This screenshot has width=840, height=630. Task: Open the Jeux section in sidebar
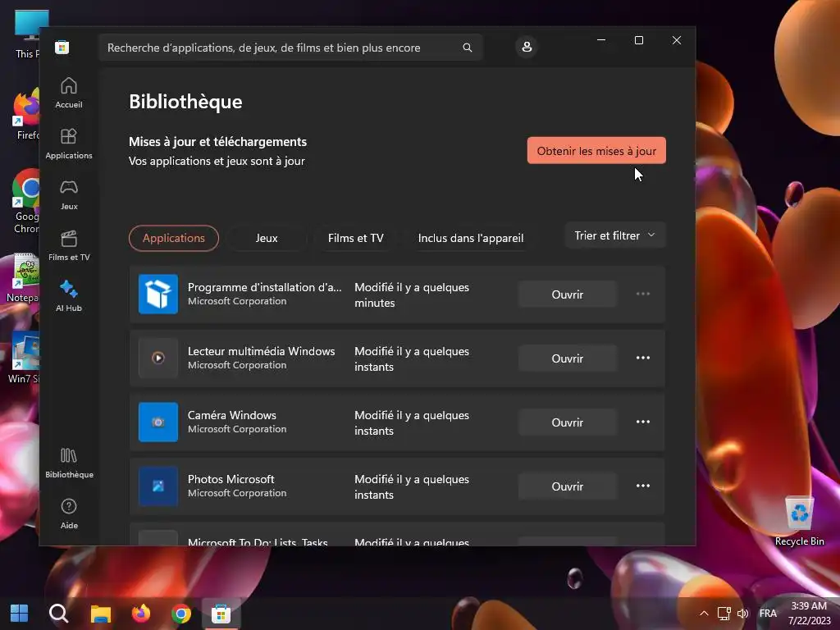[69, 194]
